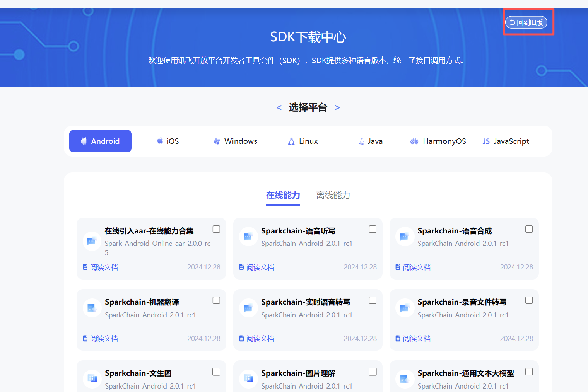
Task: Select the iOS platform tab
Action: pyautogui.click(x=168, y=141)
